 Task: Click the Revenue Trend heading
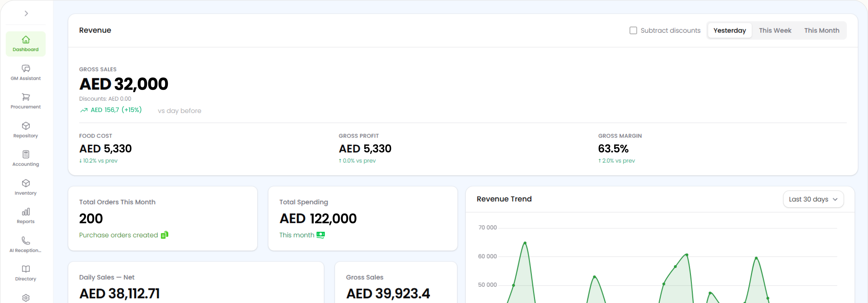tap(504, 199)
